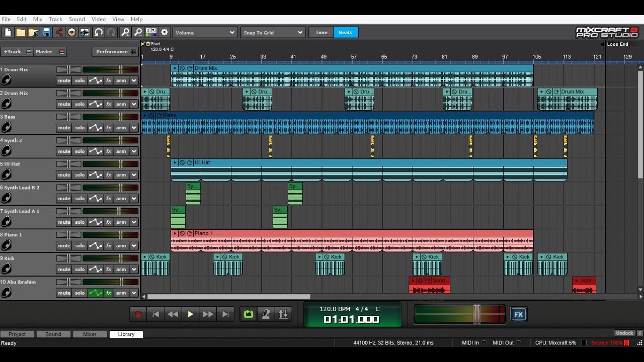
Task: Open the Performance panel
Action: 116,52
